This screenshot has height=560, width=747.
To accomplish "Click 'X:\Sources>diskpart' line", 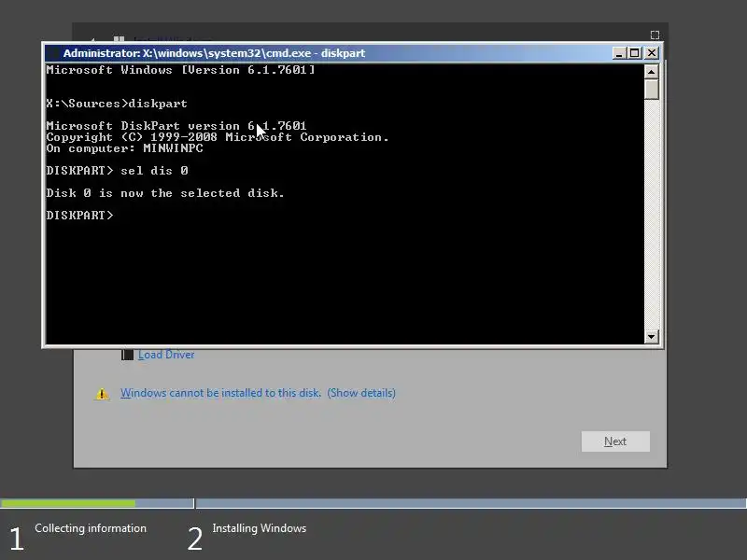I will [x=117, y=104].
